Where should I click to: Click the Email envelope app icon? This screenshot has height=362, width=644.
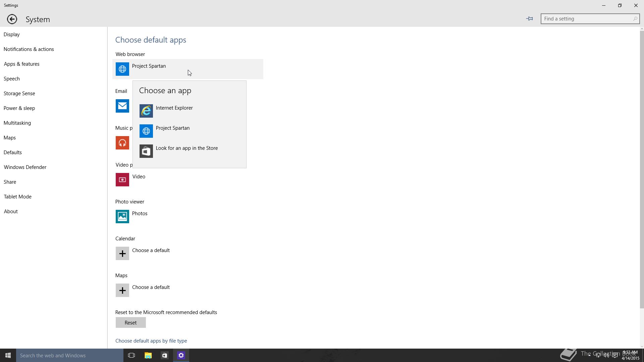coord(122,106)
